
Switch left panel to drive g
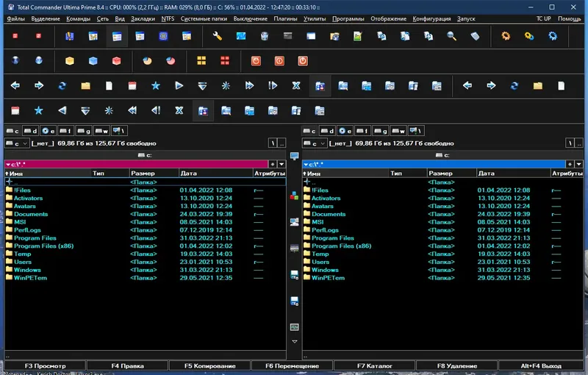coord(84,131)
